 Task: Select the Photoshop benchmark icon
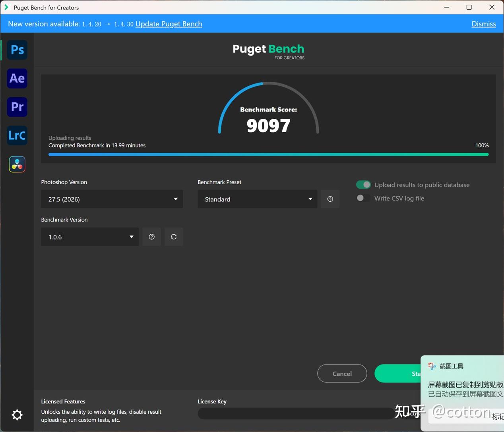tap(17, 50)
